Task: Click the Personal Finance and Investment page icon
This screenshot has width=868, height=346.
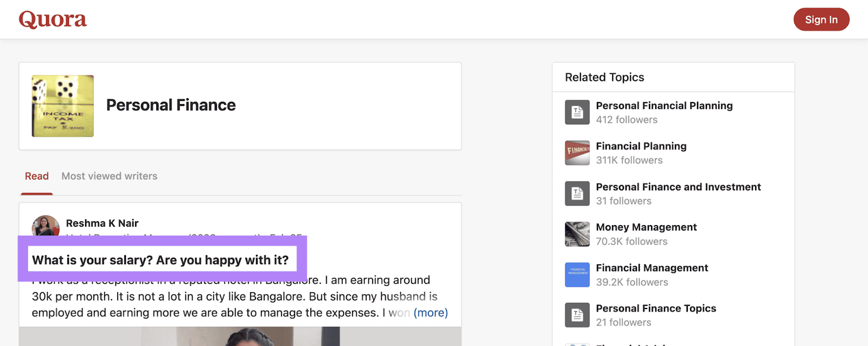Action: tap(577, 193)
